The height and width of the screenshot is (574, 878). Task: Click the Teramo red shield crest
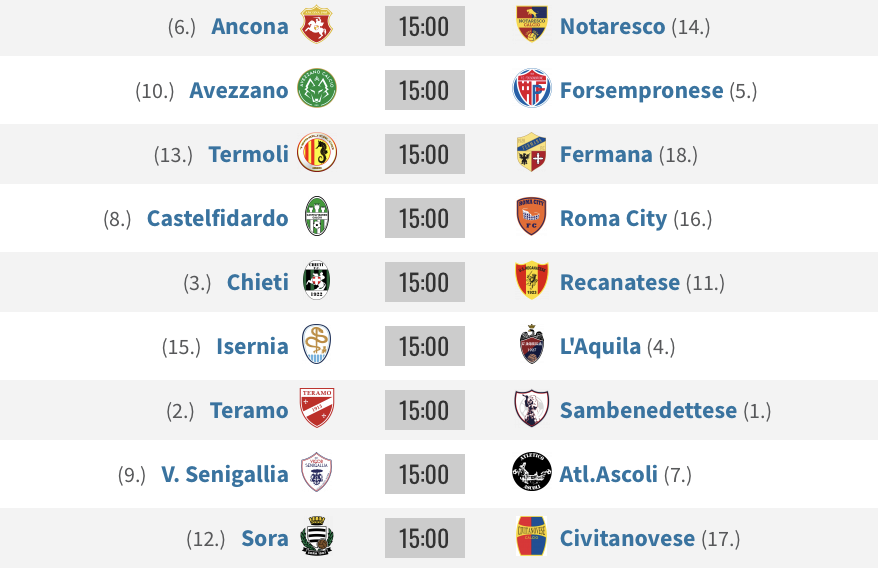click(x=316, y=408)
